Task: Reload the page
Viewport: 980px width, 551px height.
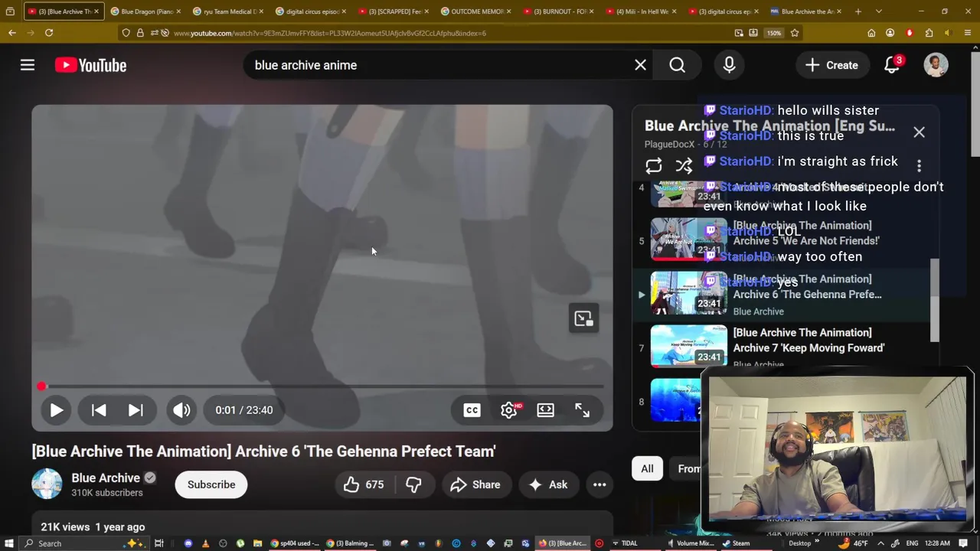Action: pos(49,33)
